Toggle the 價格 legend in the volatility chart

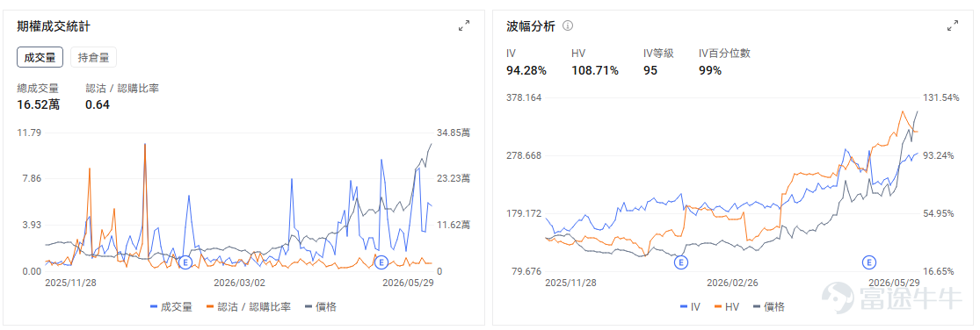(769, 307)
